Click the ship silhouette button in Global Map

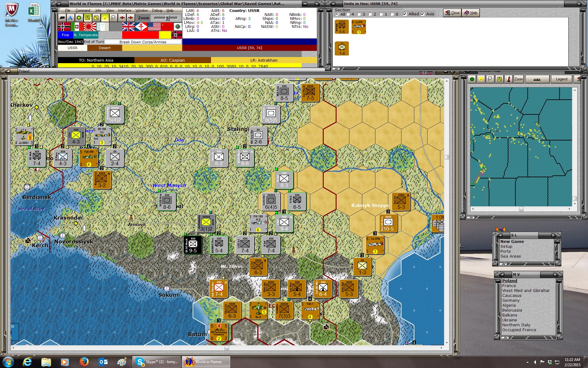coord(537,79)
